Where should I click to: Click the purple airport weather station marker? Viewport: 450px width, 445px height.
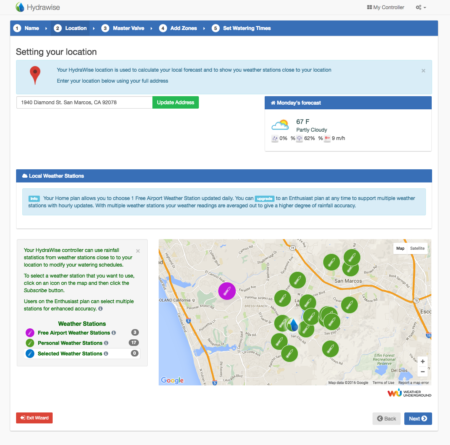pyautogui.click(x=227, y=291)
